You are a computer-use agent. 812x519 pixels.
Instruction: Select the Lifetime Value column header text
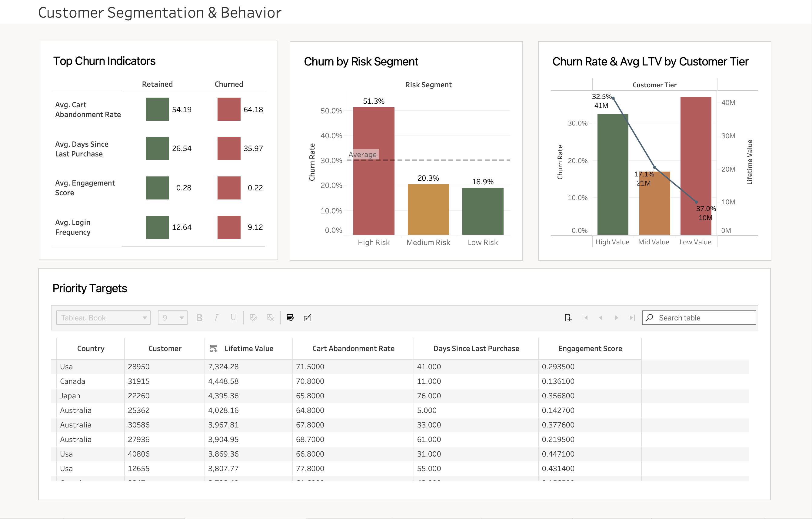pyautogui.click(x=249, y=348)
